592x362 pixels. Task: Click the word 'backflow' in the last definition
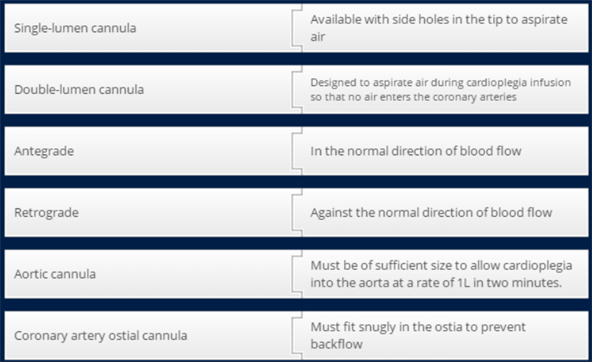(x=336, y=344)
